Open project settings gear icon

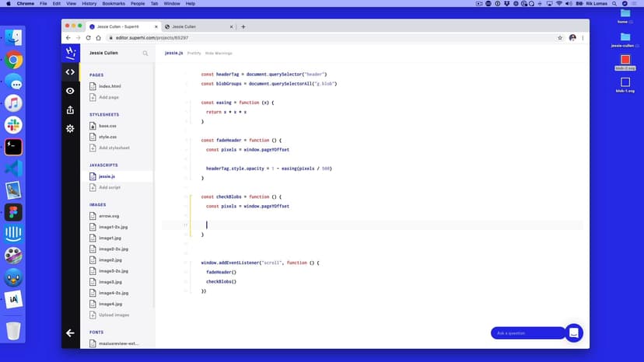[x=70, y=128]
